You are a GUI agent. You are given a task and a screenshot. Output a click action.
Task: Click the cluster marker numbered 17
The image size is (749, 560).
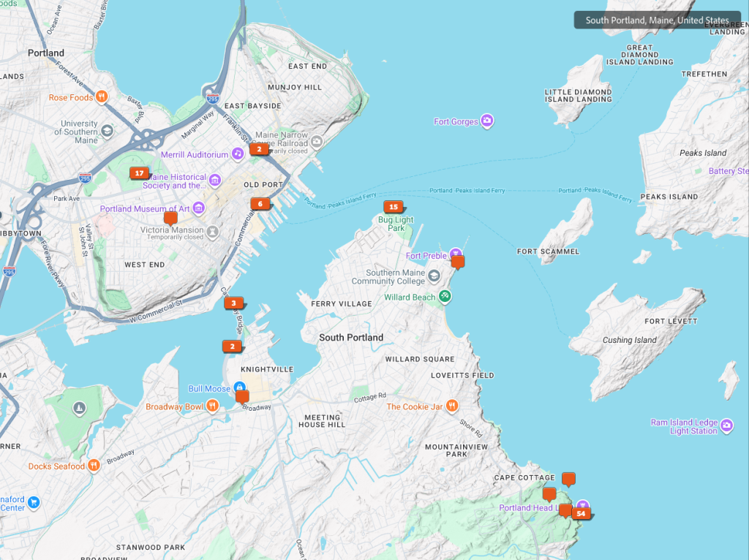click(x=138, y=173)
